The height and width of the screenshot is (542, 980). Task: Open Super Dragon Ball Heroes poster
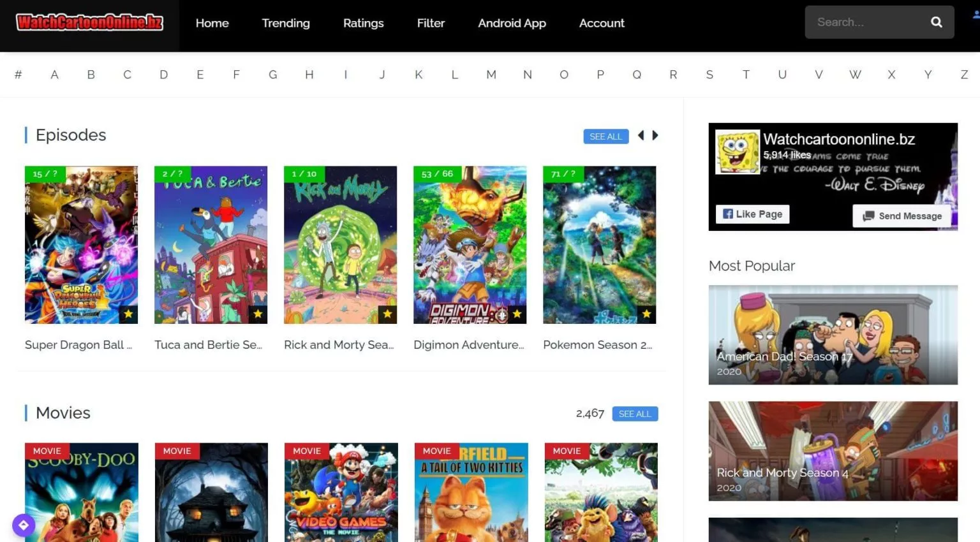pos(81,245)
